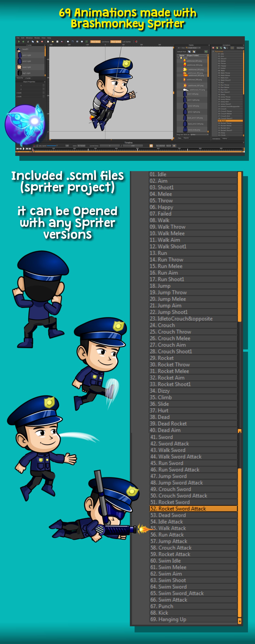Select hand-right sprite in Z-order list
The width and height of the screenshot is (255, 644).
(x=30, y=67)
